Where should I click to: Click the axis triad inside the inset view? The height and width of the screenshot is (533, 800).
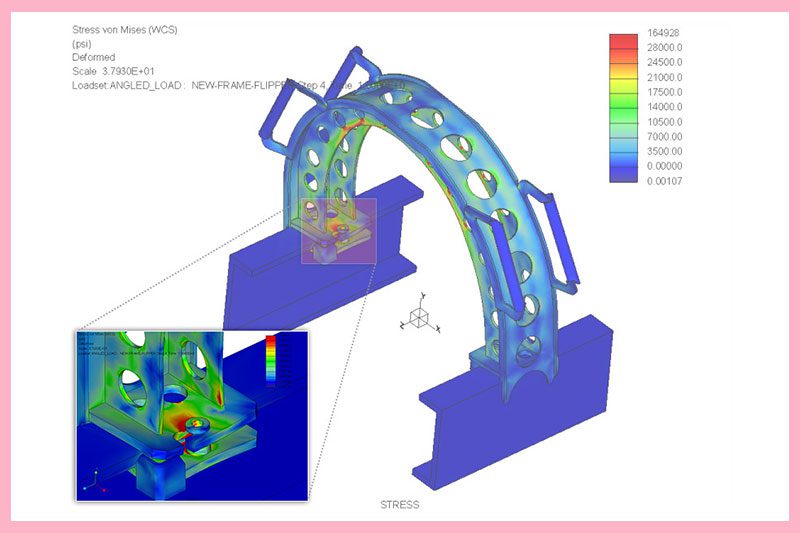pyautogui.click(x=94, y=482)
